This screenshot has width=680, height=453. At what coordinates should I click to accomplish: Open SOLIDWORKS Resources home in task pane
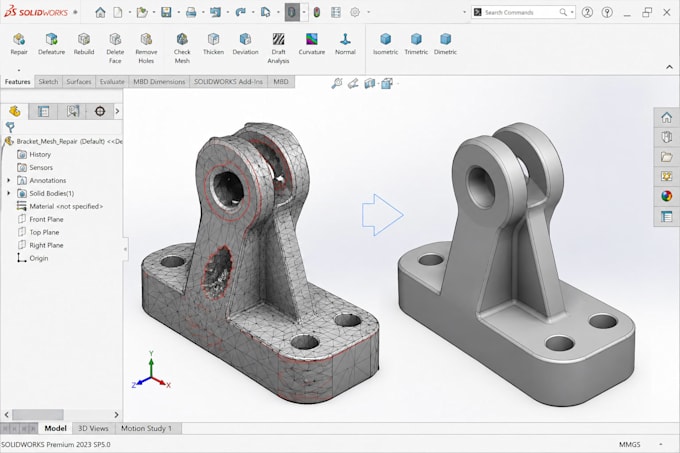coord(667,117)
